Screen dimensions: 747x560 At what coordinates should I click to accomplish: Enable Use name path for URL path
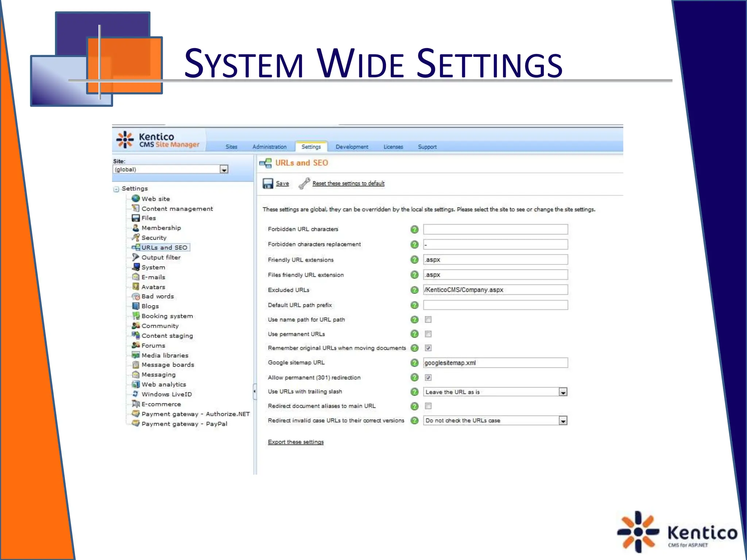tap(428, 320)
